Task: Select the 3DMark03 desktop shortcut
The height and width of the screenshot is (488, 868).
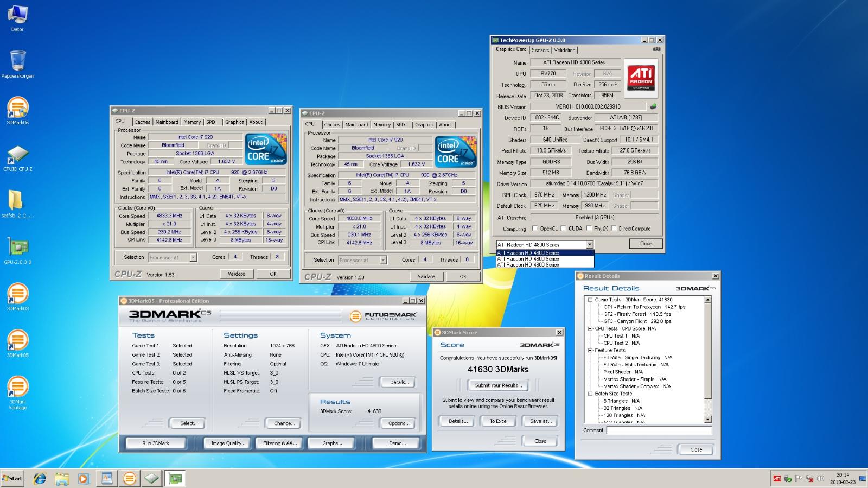Action: coord(17,297)
